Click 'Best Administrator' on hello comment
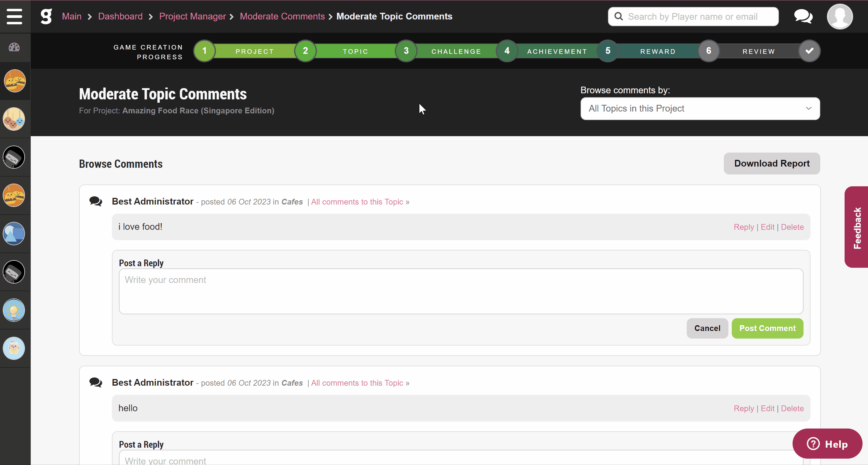The width and height of the screenshot is (868, 465). (x=153, y=383)
